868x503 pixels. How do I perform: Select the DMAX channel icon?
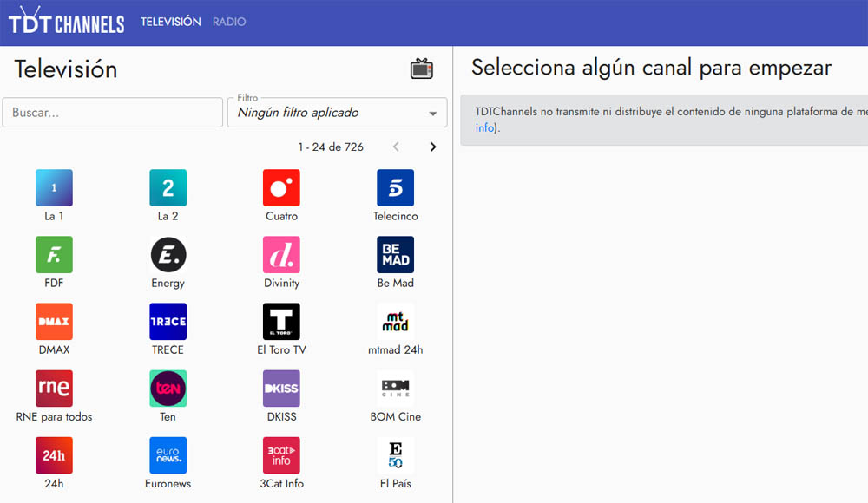pyautogui.click(x=54, y=322)
